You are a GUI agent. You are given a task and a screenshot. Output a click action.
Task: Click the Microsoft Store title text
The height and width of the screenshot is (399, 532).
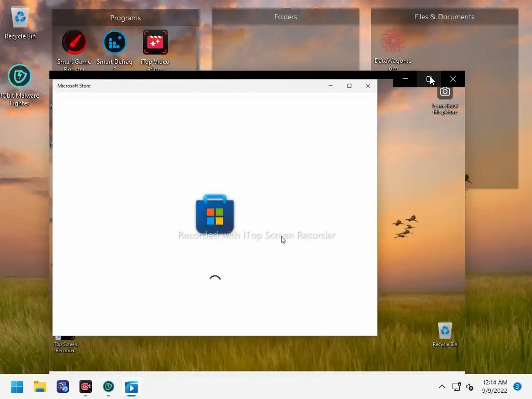click(74, 86)
